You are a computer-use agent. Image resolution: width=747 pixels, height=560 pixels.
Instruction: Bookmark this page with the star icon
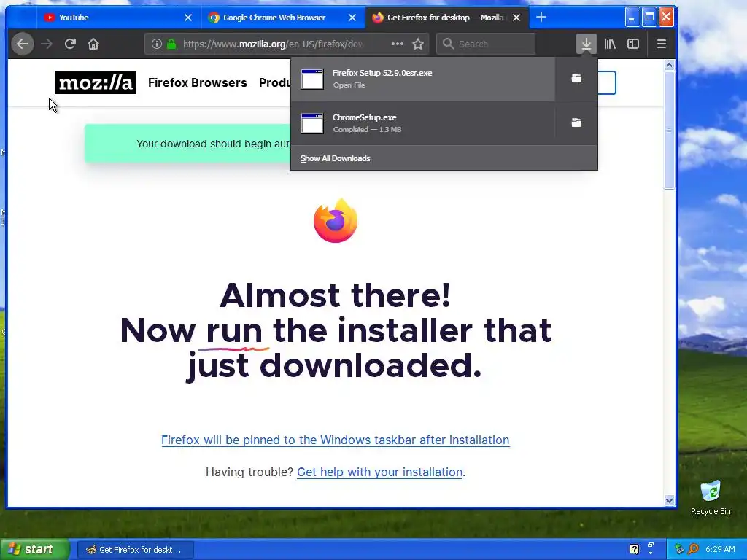click(418, 44)
